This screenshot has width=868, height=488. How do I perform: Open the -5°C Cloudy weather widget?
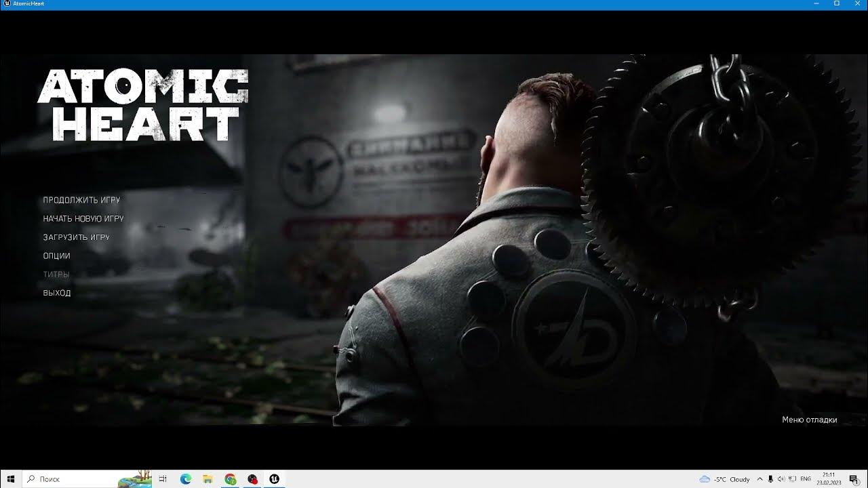pyautogui.click(x=724, y=479)
